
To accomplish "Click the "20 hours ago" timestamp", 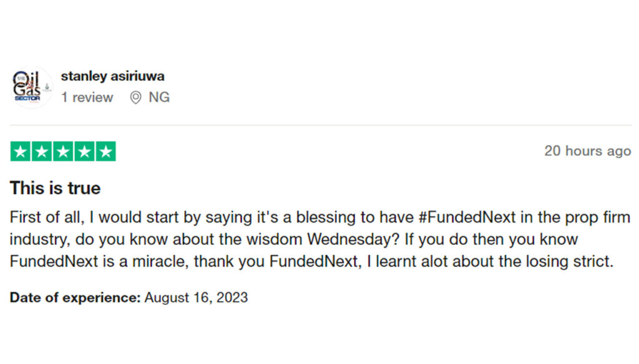I will click(587, 151).
